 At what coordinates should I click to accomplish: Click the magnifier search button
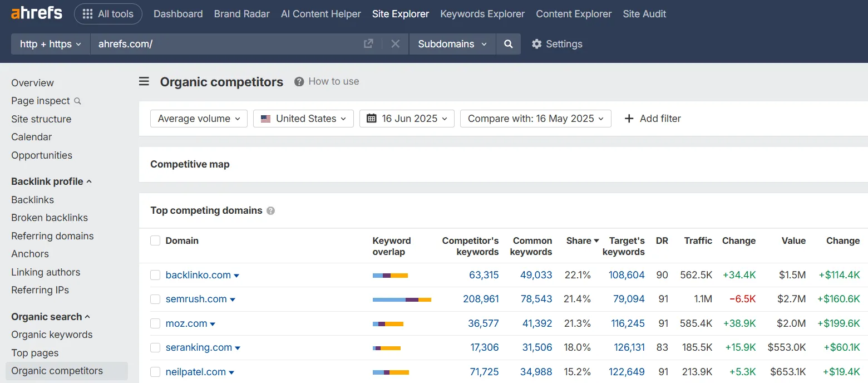508,43
